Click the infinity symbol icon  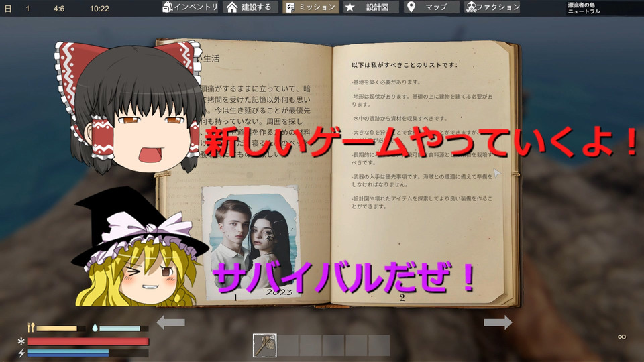[622, 337]
